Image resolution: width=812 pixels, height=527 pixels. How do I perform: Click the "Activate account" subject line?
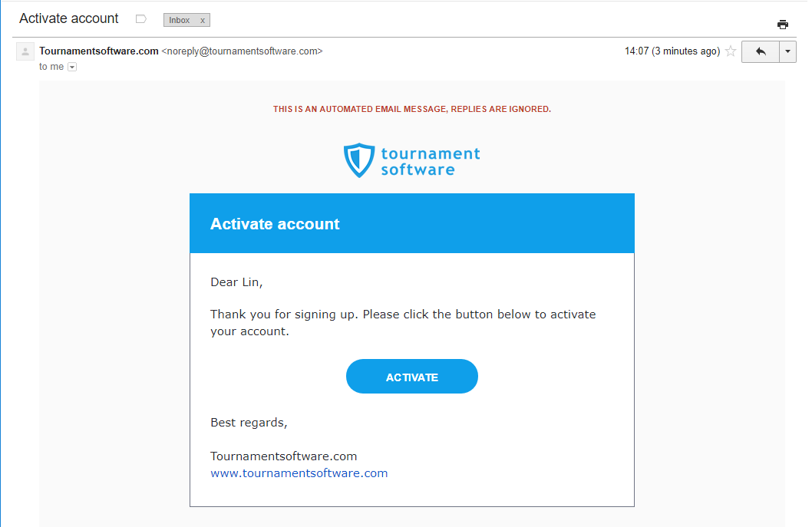pyautogui.click(x=69, y=18)
